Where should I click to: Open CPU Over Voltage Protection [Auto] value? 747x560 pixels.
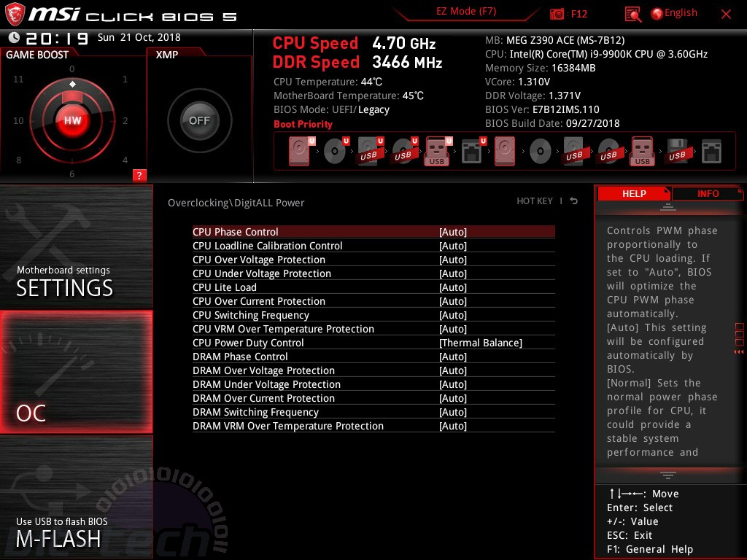click(x=452, y=260)
